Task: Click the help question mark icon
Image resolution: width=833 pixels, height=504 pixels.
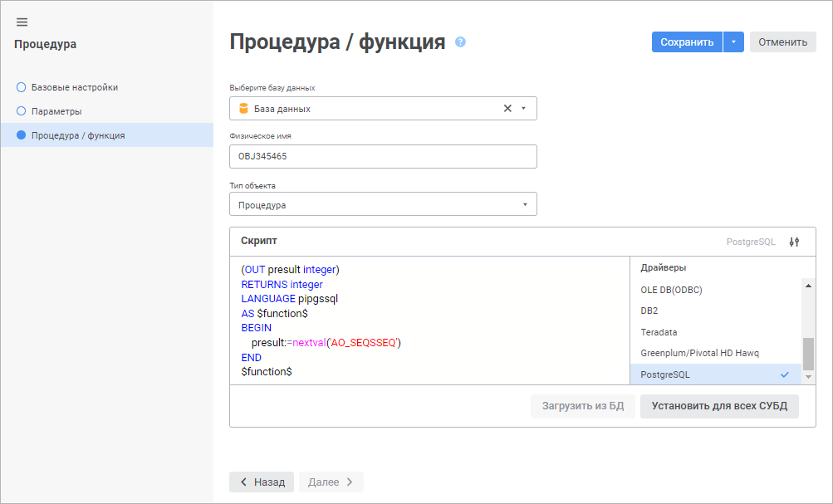Action: pyautogui.click(x=460, y=42)
